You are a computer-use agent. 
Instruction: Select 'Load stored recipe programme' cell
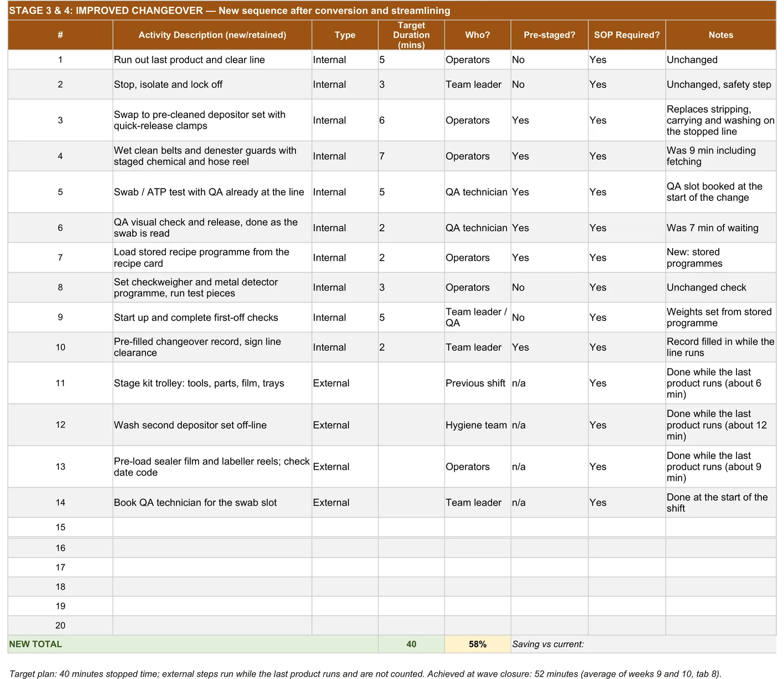(212, 258)
